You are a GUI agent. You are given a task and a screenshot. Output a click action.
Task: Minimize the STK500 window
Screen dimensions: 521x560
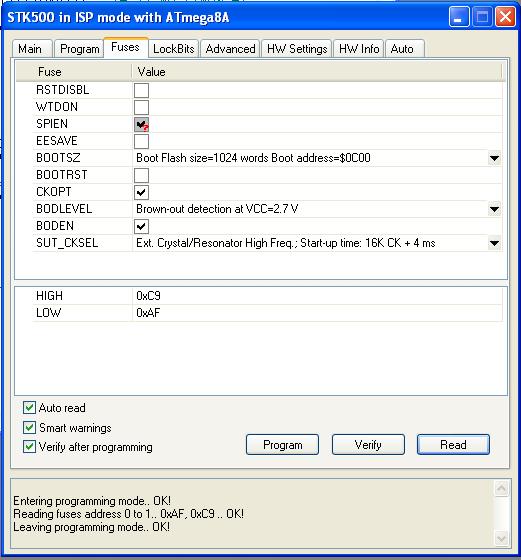(x=459, y=16)
